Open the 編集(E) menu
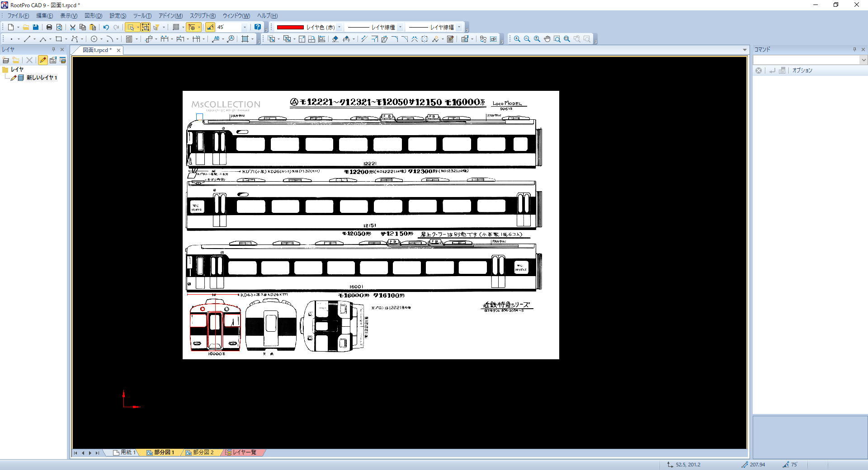Screen dimensions: 868x470 pyautogui.click(x=44, y=15)
